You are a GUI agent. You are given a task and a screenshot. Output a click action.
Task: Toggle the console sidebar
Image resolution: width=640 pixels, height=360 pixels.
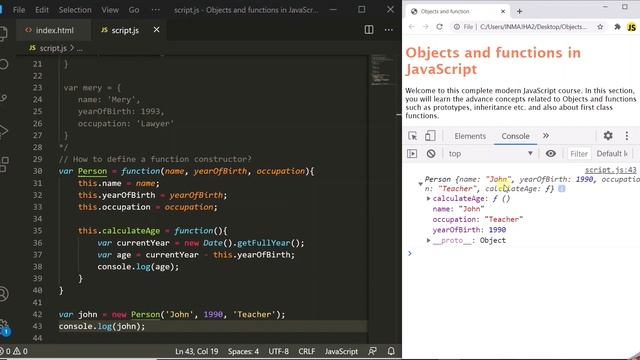click(x=412, y=153)
